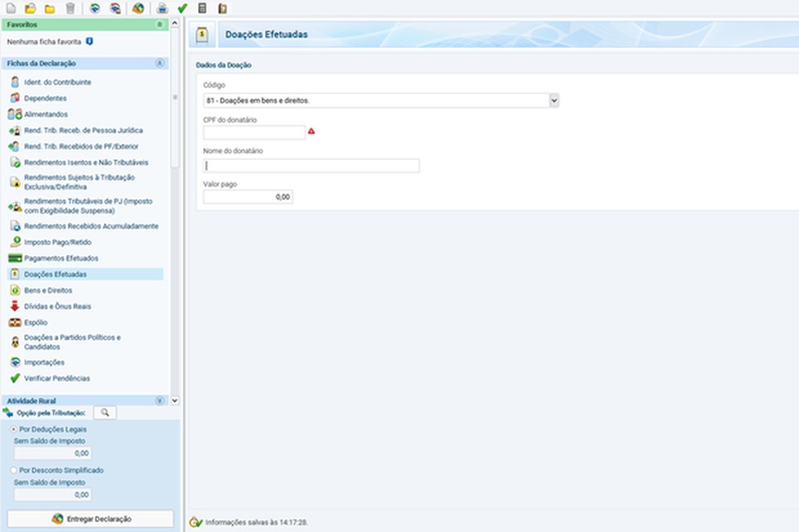The width and height of the screenshot is (799, 532).
Task: Expand the Atividade Rural section
Action: coord(159,401)
